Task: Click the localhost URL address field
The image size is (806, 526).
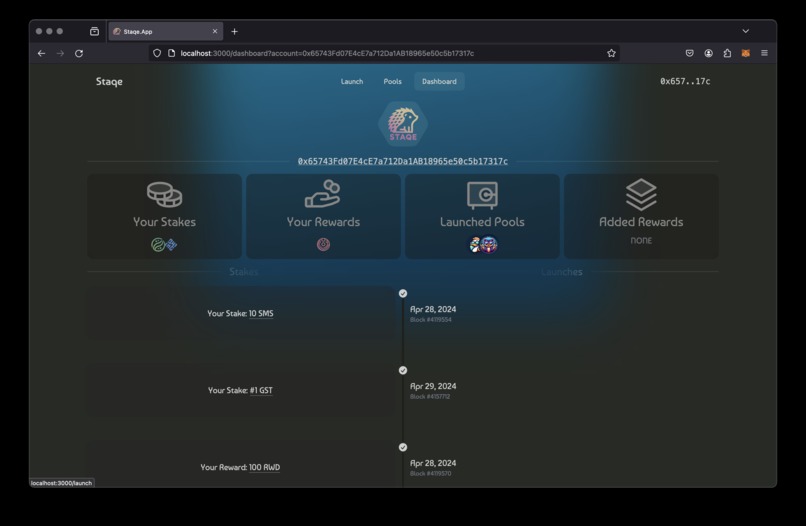Action: click(384, 53)
